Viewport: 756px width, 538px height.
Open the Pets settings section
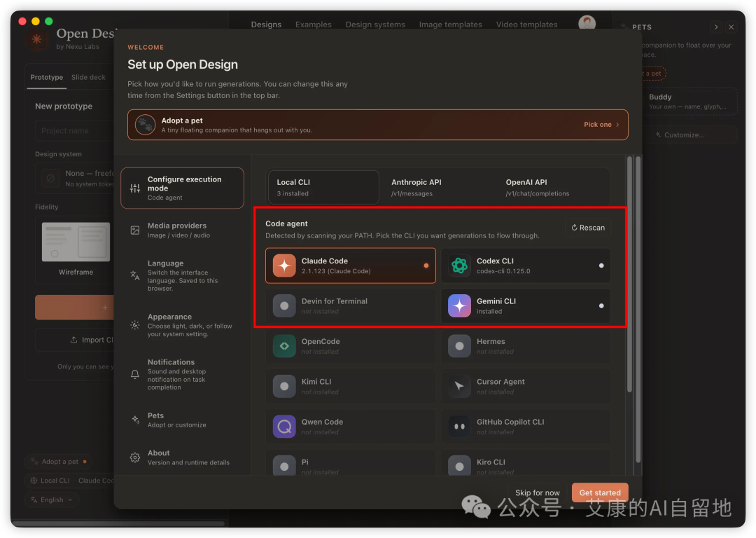tap(182, 420)
